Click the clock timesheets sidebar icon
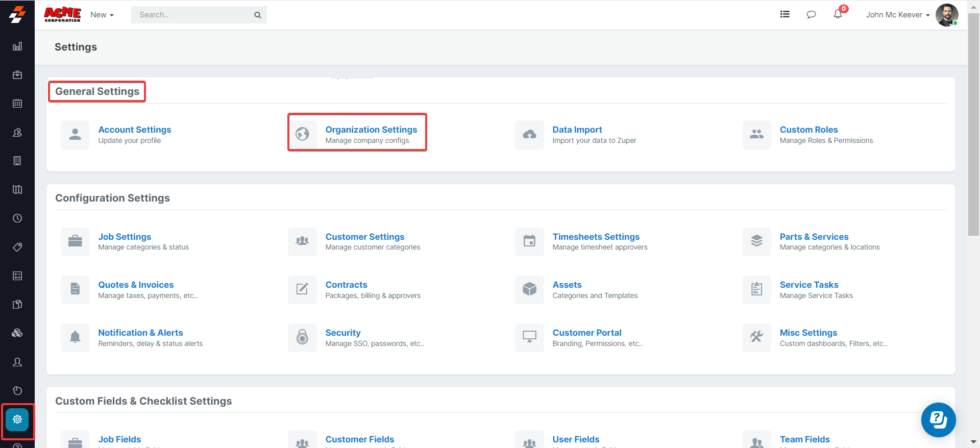This screenshot has width=980, height=448. 17,218
